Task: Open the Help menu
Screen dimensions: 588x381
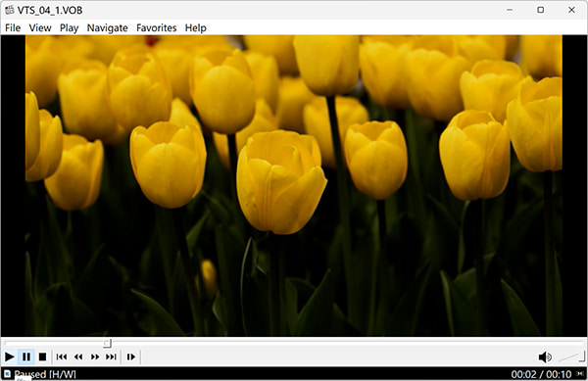Action: pos(195,27)
